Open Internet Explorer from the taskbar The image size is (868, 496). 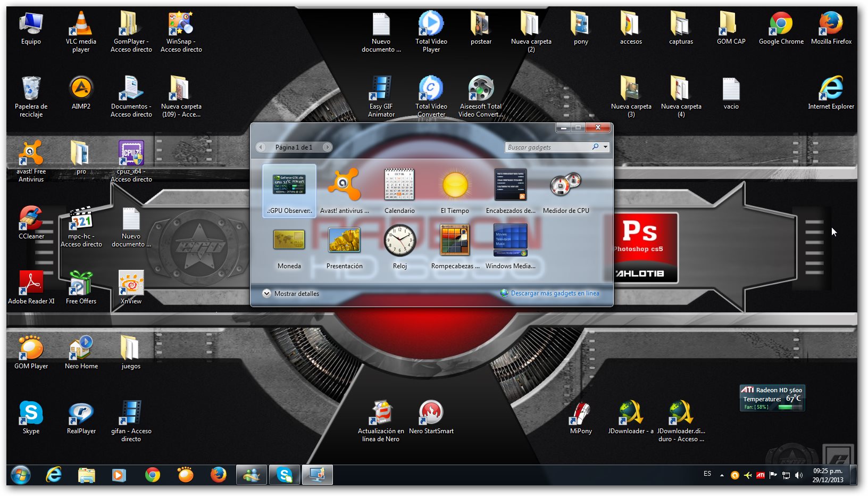coord(54,475)
